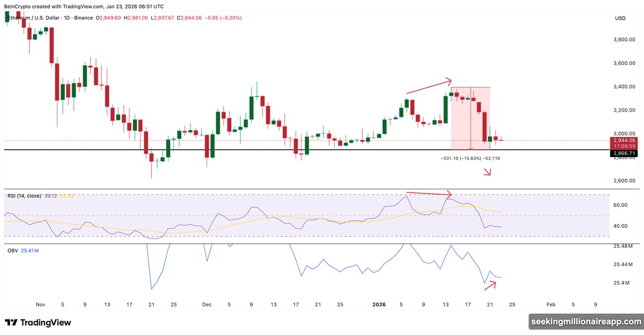Click the countdown timer label 17:08:59
This screenshot has height=335, width=644.
click(624, 146)
